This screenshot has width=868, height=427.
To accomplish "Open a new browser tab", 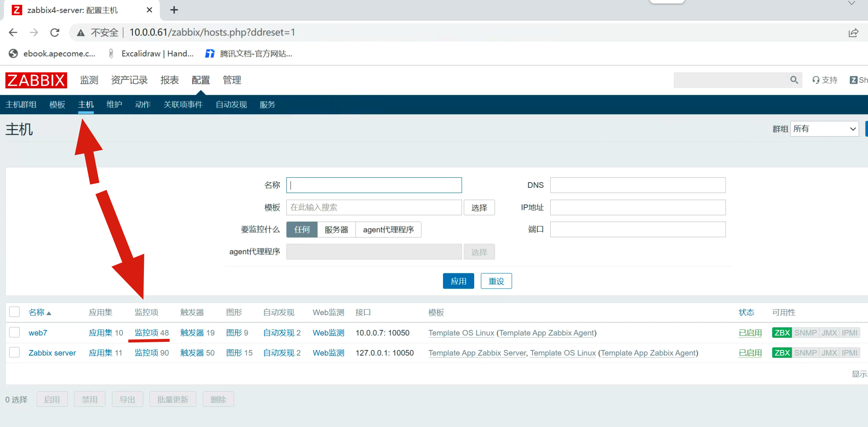I will tap(174, 10).
